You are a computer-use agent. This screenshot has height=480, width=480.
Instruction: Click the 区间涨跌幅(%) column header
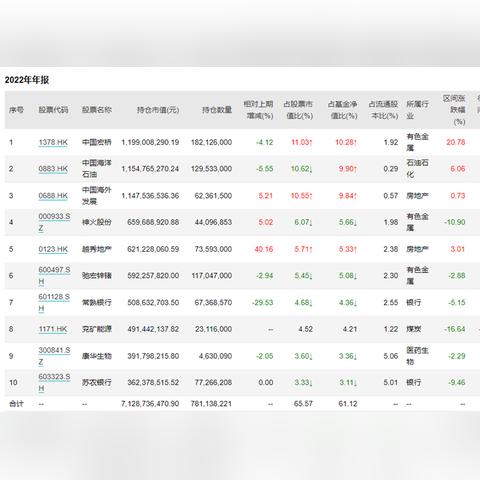pyautogui.click(x=454, y=110)
